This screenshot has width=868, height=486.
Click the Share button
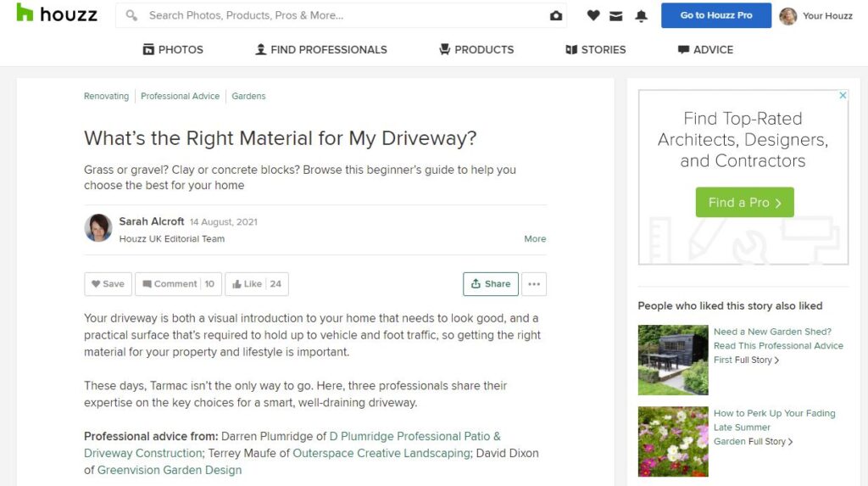pyautogui.click(x=491, y=284)
